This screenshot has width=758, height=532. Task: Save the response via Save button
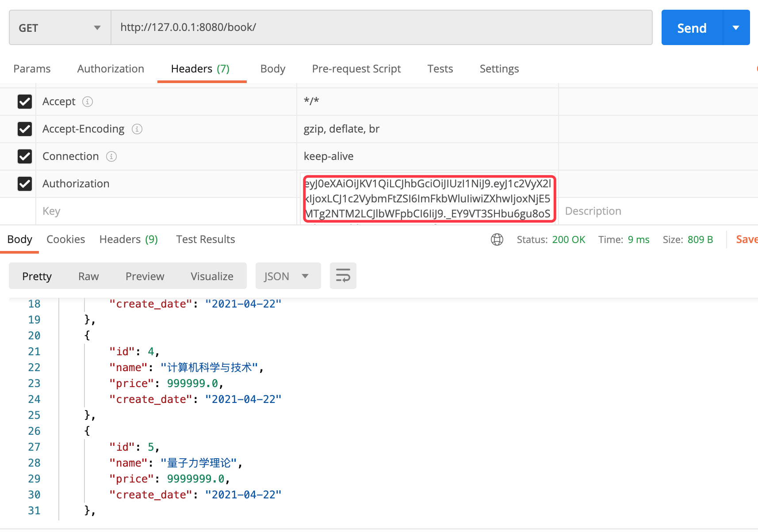point(747,239)
